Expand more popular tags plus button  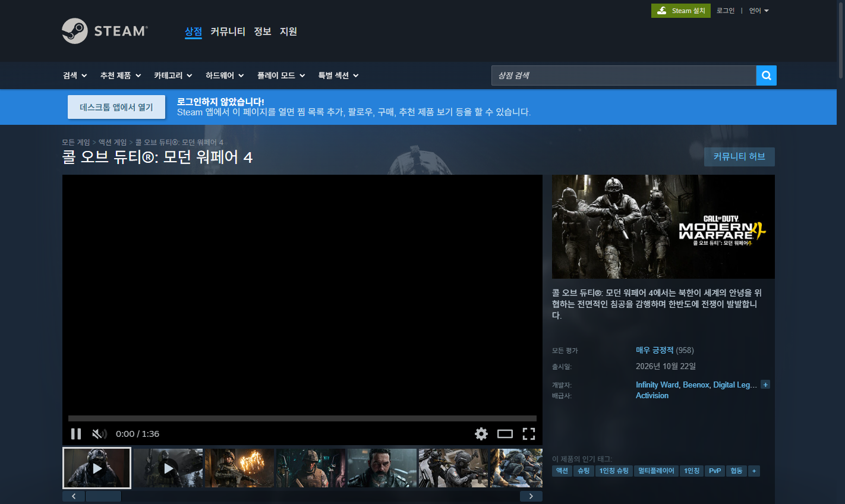(x=754, y=471)
